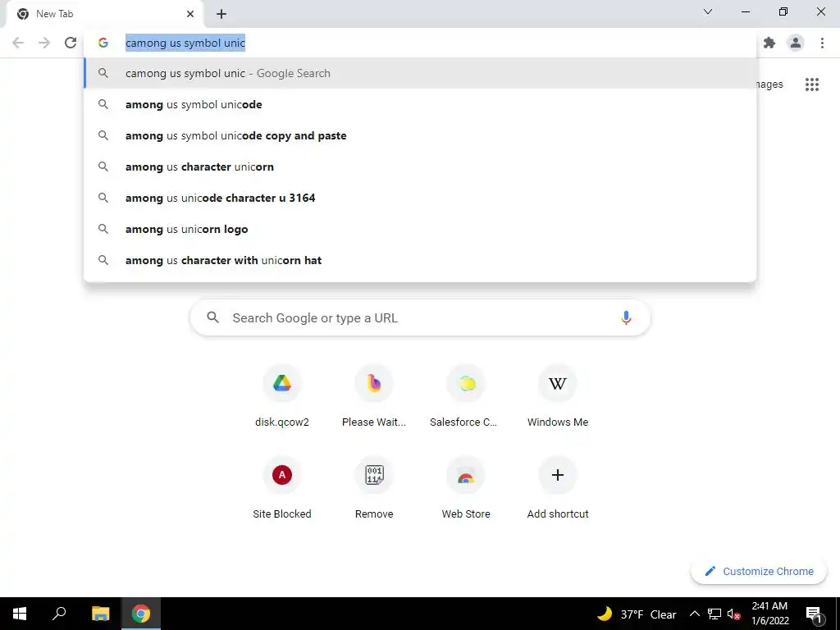Choose suggestion 'among us unicorn logo'
840x630 pixels.
pyautogui.click(x=420, y=229)
